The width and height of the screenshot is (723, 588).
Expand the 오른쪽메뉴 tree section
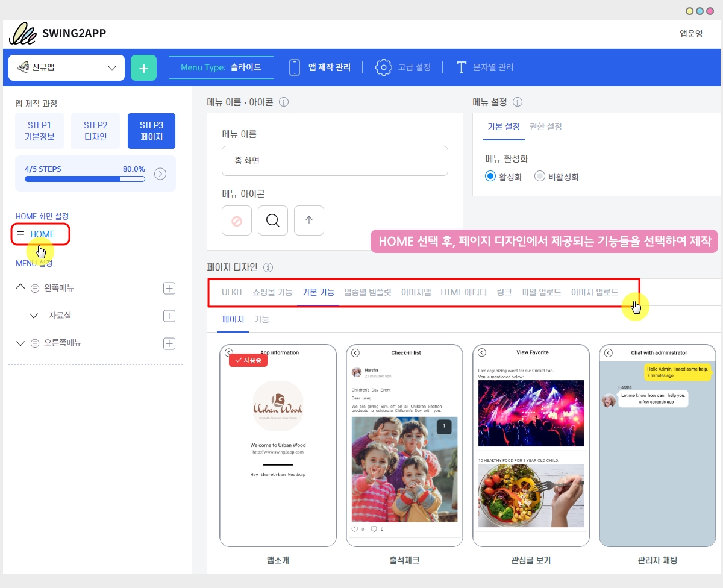[20, 343]
